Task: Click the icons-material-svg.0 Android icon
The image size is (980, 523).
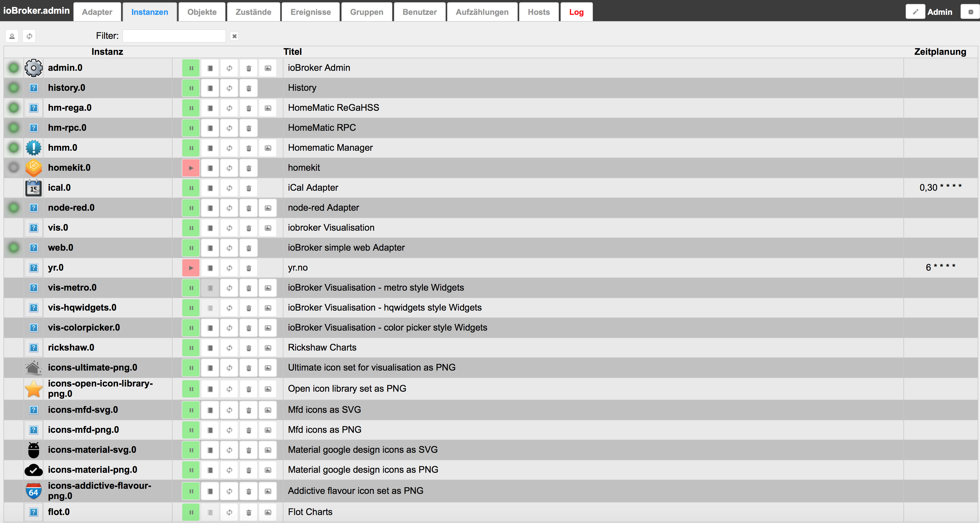Action: tap(33, 449)
